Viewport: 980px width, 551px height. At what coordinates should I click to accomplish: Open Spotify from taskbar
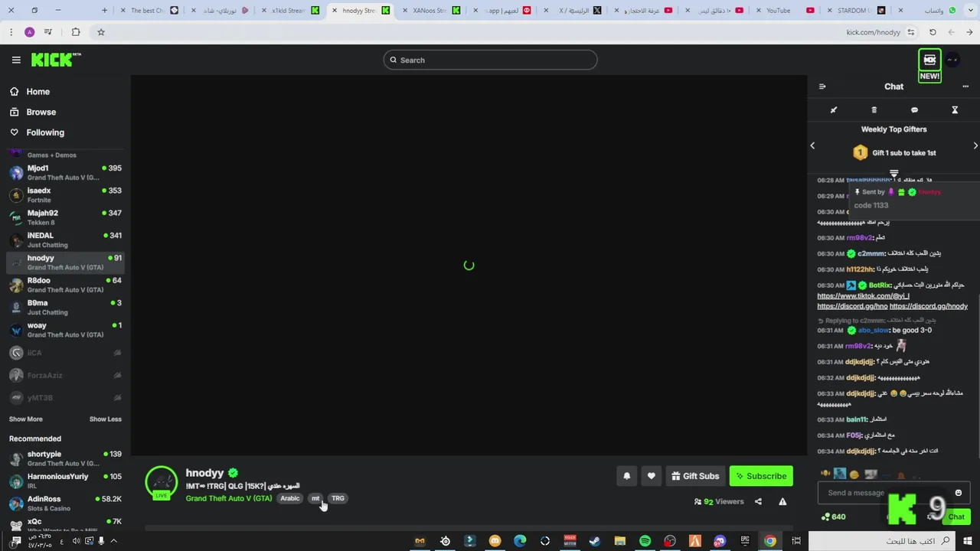pyautogui.click(x=645, y=541)
